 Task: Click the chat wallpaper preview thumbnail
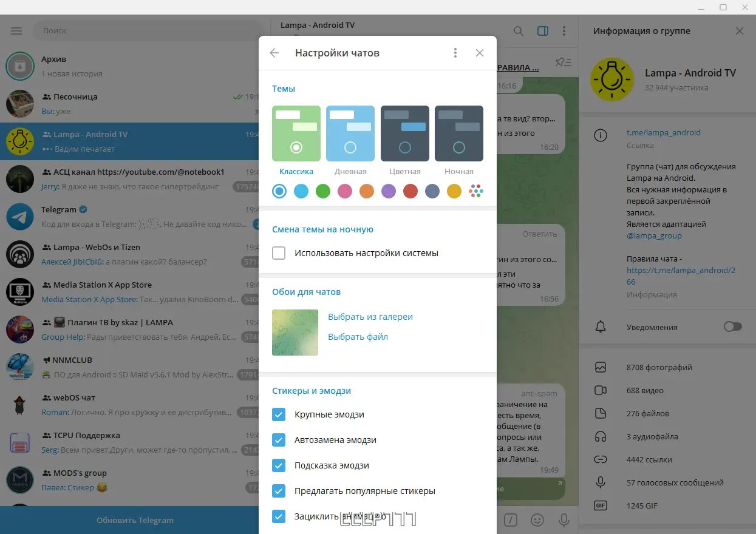tap(295, 333)
